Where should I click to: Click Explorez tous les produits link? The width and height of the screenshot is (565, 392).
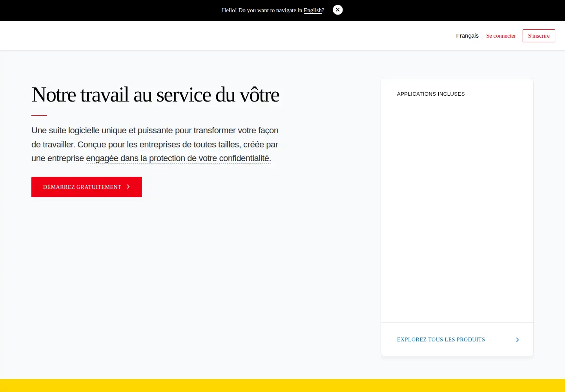(441, 339)
